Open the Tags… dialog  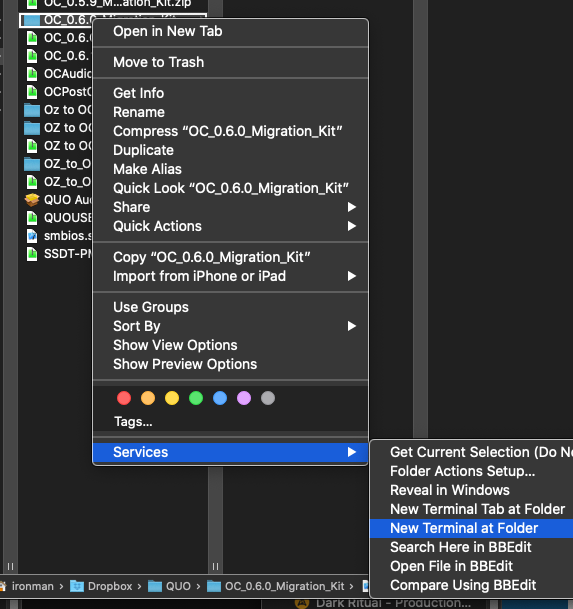click(133, 422)
